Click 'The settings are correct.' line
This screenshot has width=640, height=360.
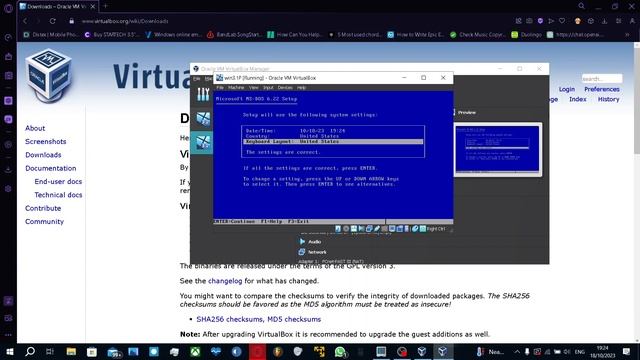coord(283,152)
